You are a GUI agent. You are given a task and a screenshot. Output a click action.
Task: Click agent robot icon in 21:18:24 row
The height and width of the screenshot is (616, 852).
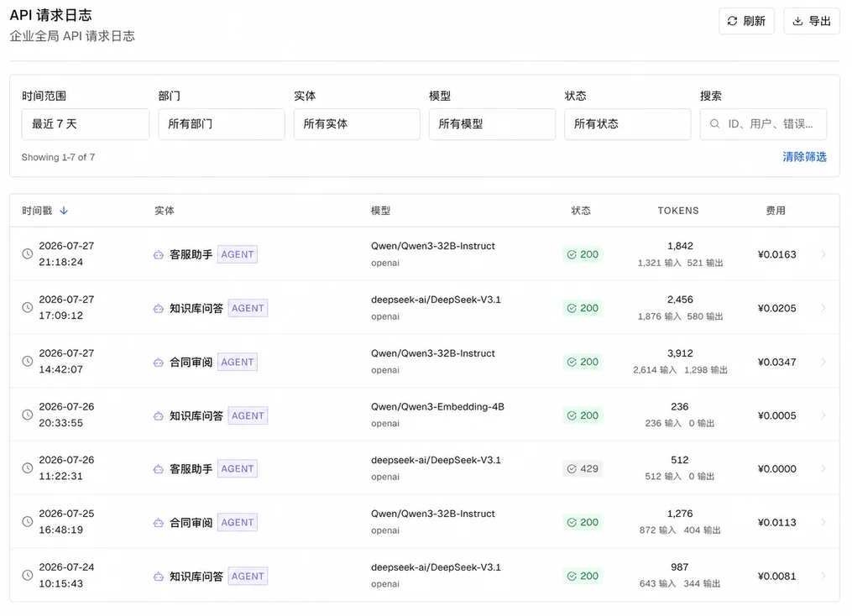(x=158, y=255)
